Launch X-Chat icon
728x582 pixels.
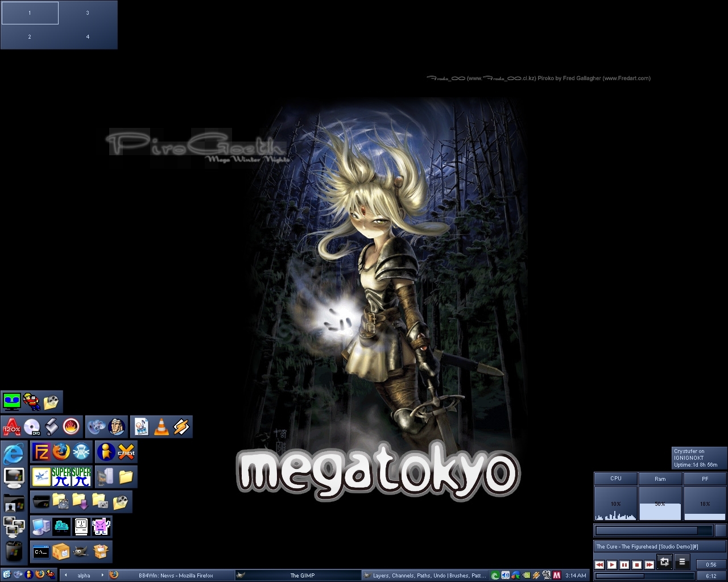pyautogui.click(x=126, y=452)
